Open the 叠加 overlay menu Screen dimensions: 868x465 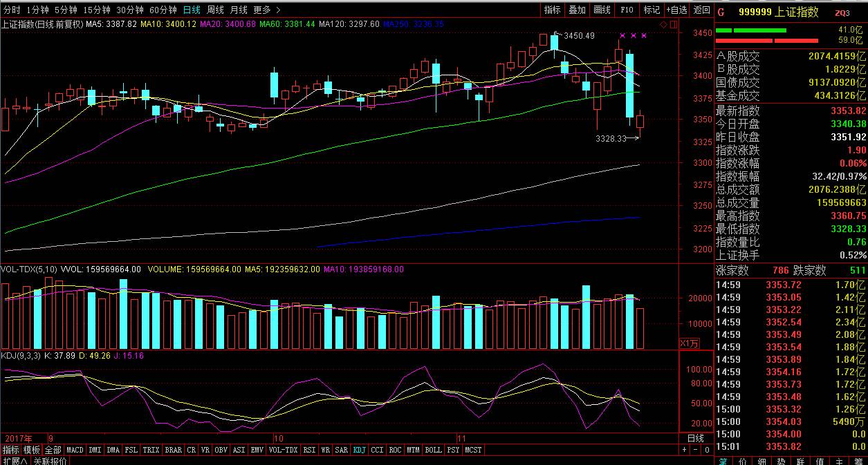click(x=577, y=10)
